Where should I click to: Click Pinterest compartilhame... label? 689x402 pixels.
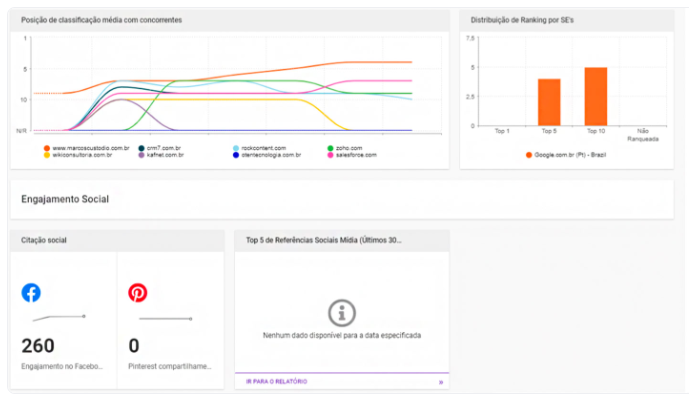coord(170,366)
